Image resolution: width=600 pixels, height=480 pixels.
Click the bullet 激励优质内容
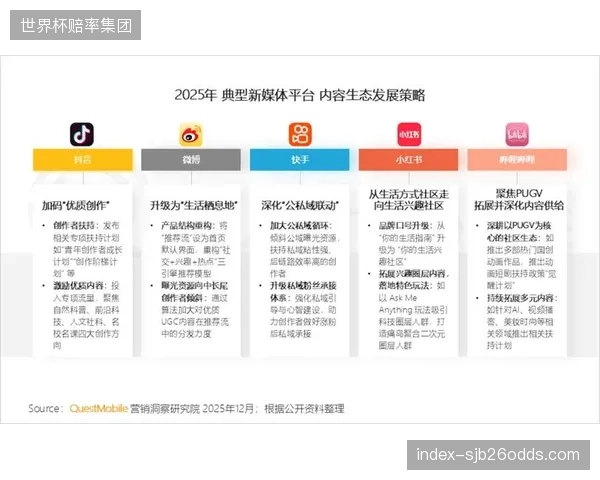click(78, 286)
